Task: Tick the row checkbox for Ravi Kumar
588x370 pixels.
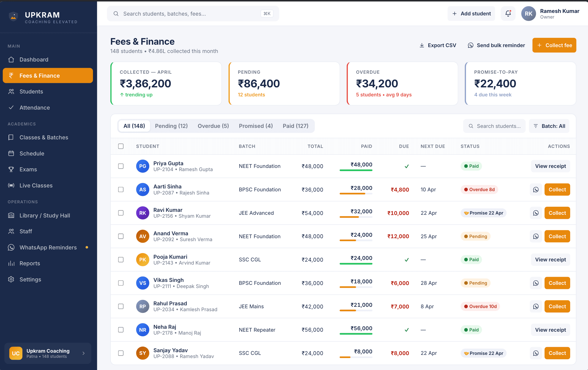Action: point(121,213)
